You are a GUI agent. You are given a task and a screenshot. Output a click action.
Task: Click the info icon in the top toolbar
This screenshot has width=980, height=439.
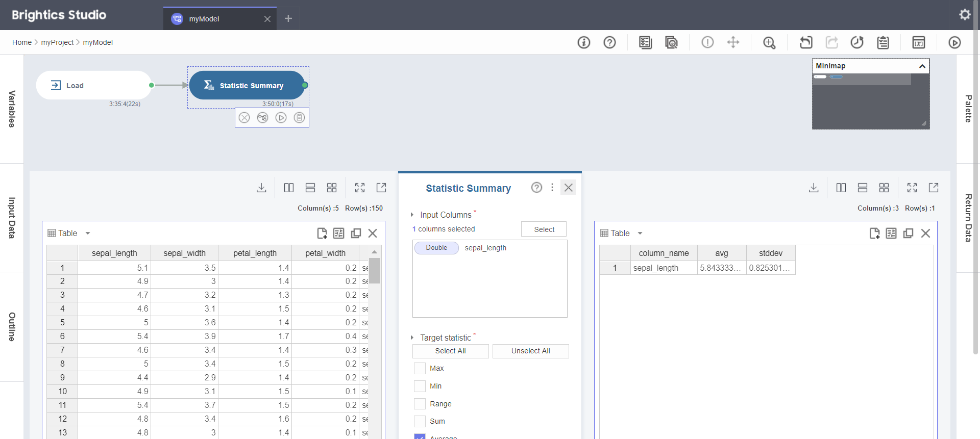pos(583,42)
